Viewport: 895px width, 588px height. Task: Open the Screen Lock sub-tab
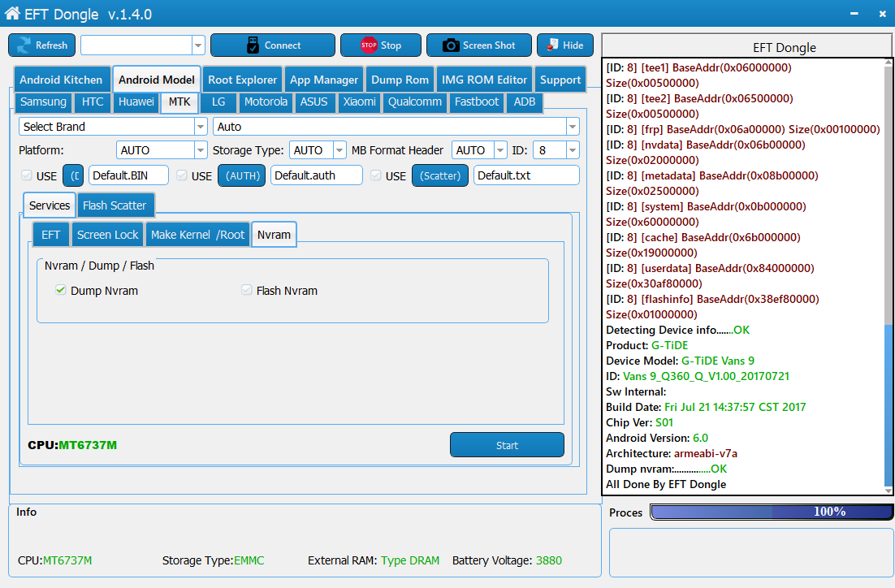[108, 235]
